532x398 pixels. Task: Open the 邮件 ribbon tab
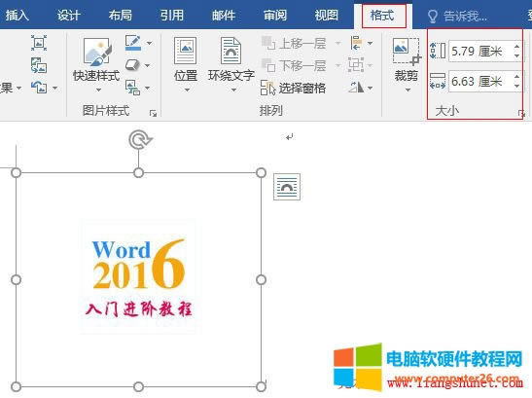[224, 16]
